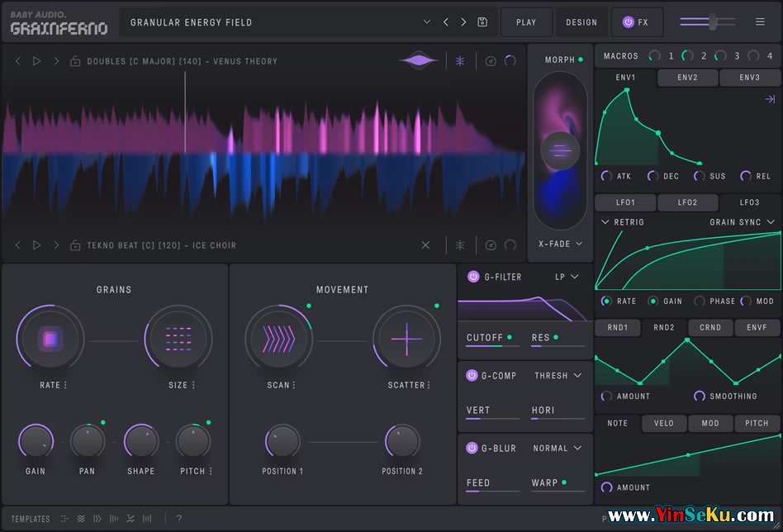
Task: Open the hamburger menu in top bar
Action: [x=760, y=22]
